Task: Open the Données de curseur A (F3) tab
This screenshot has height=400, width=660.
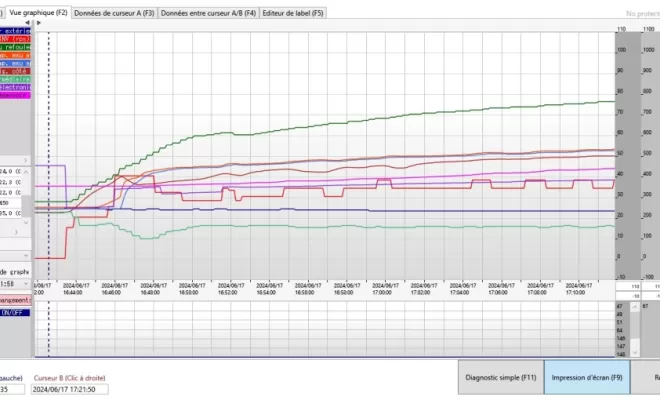Action: coord(112,13)
